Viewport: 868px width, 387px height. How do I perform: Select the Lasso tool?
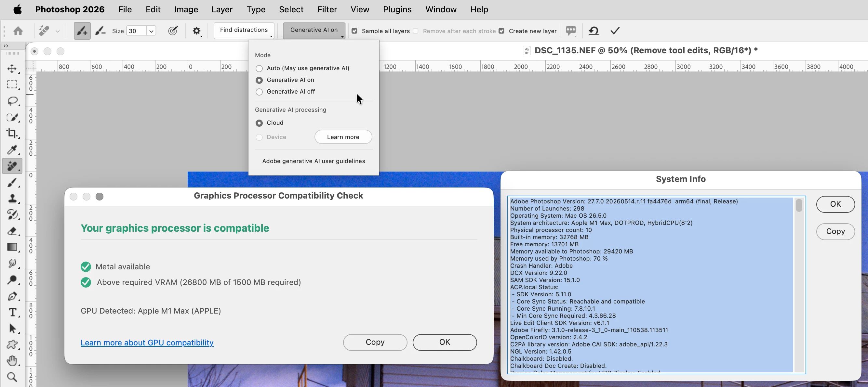(x=12, y=101)
